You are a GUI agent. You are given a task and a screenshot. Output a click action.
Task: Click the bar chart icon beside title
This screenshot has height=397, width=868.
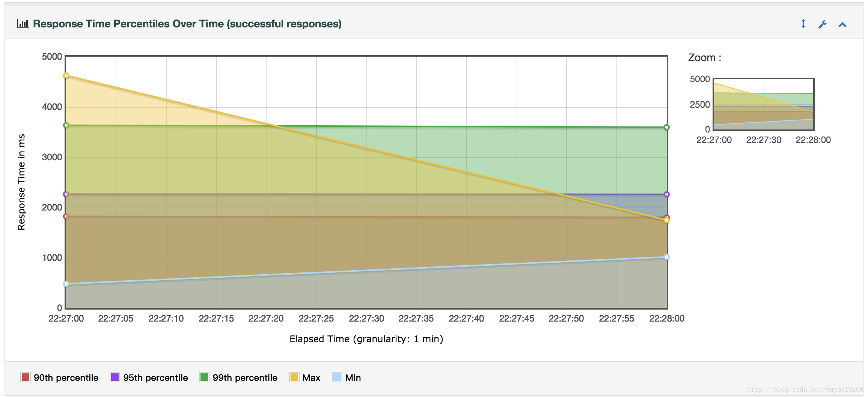[x=23, y=24]
